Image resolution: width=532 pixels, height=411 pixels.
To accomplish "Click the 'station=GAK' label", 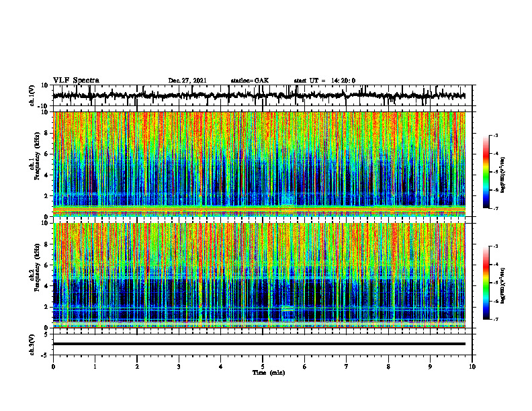I will click(250, 81).
